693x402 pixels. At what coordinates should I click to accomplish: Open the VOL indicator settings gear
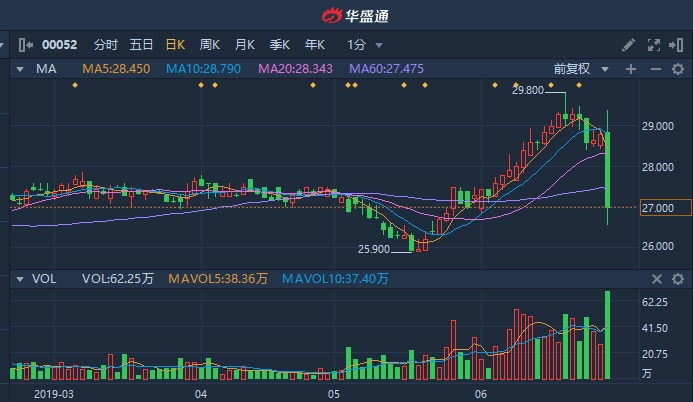point(678,279)
